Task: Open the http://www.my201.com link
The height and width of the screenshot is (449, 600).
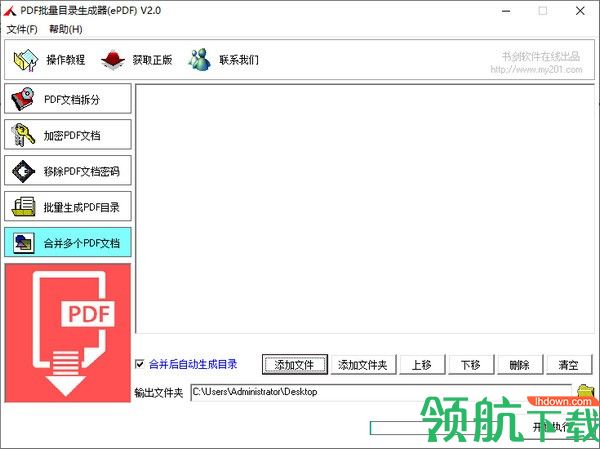Action: pos(536,70)
